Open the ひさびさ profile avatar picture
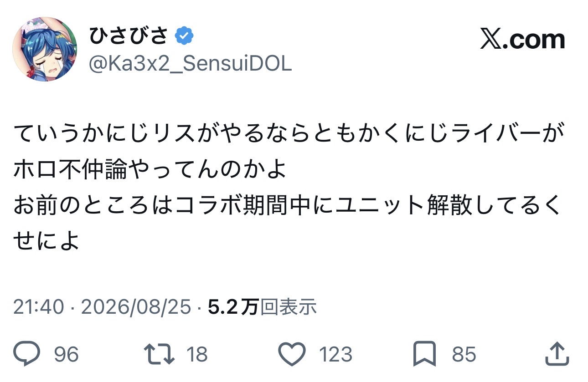Image resolution: width=588 pixels, height=382 pixels. coord(45,49)
